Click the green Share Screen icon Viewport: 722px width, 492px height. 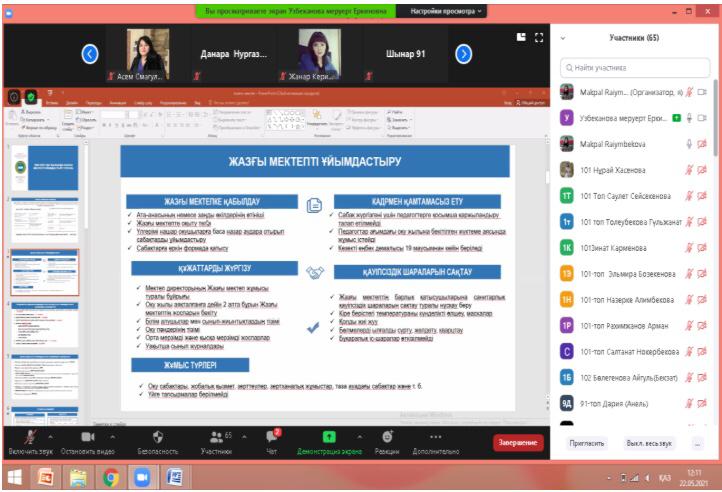(328, 436)
